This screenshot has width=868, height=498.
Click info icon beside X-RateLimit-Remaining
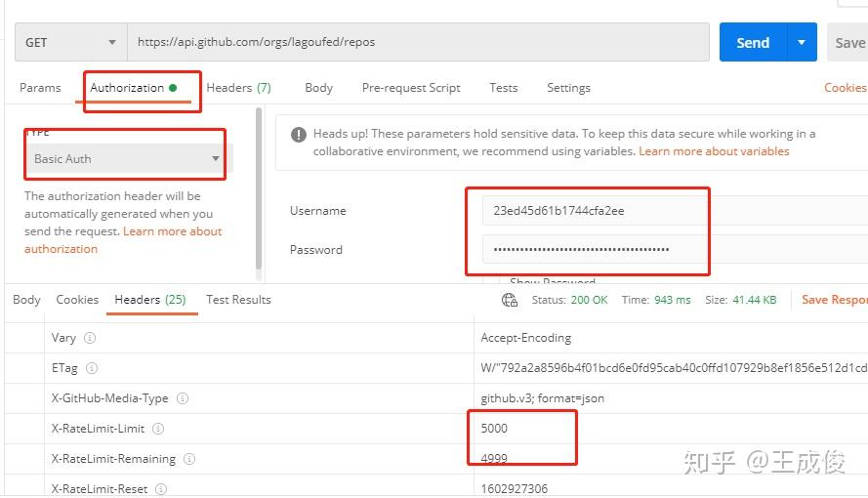tap(189, 459)
